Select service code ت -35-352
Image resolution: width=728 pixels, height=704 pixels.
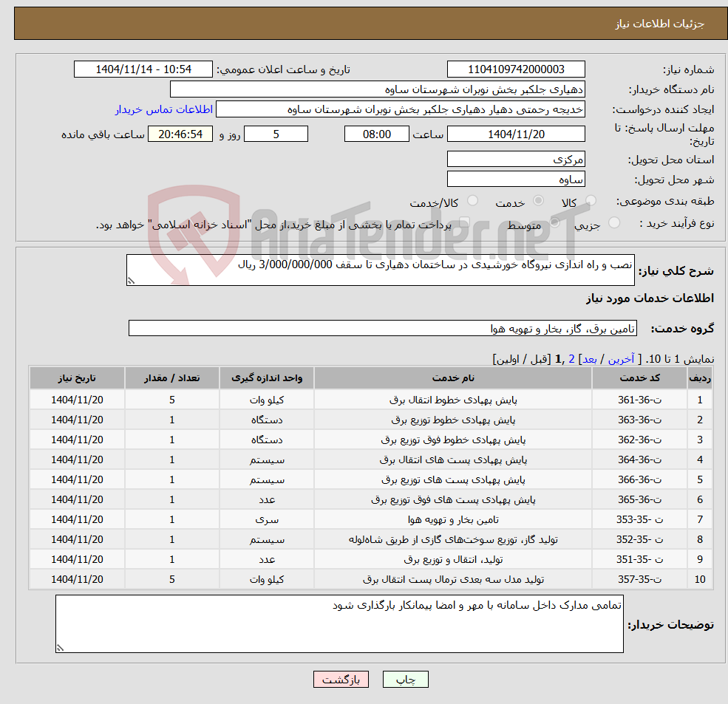pos(639,540)
